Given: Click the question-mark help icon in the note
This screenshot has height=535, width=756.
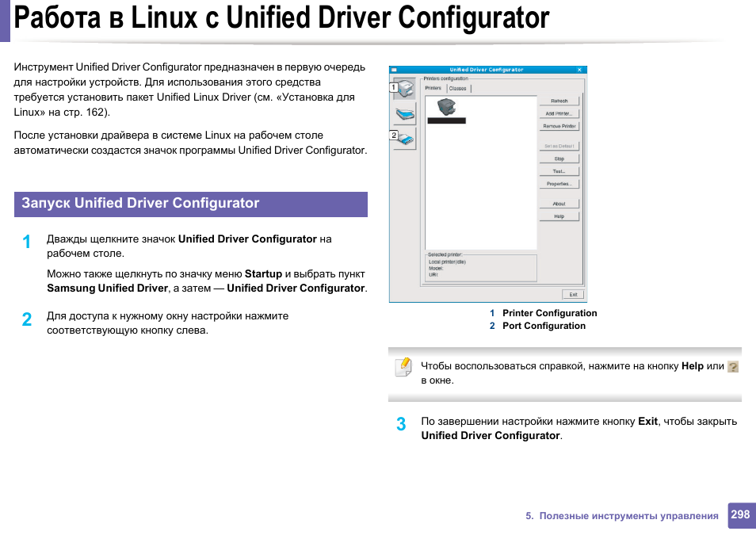Looking at the screenshot, I should 733,367.
